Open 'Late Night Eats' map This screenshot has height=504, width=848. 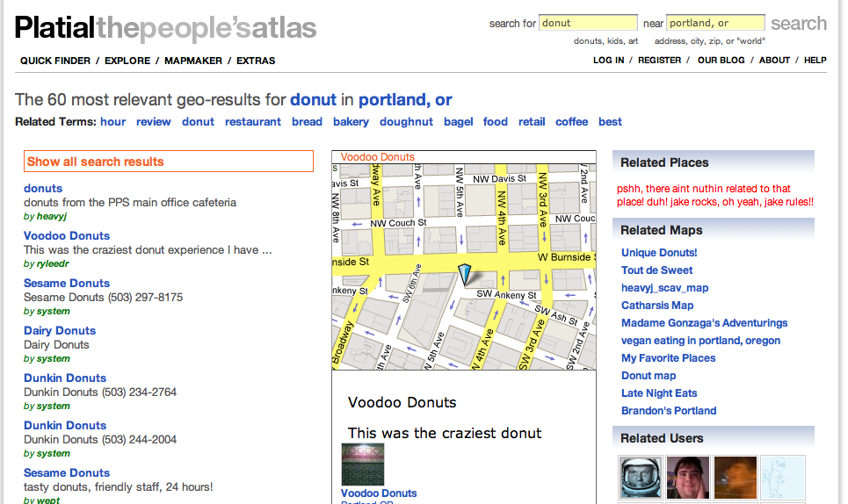[659, 393]
